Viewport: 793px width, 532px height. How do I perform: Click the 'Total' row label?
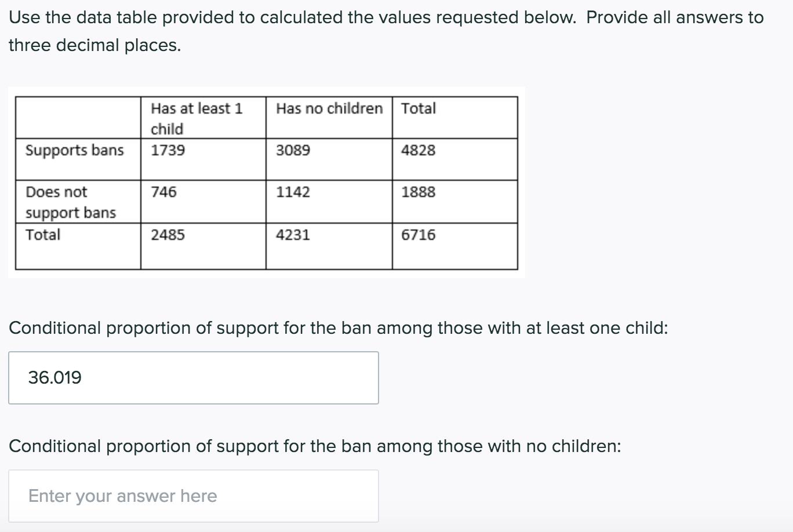click(x=43, y=235)
